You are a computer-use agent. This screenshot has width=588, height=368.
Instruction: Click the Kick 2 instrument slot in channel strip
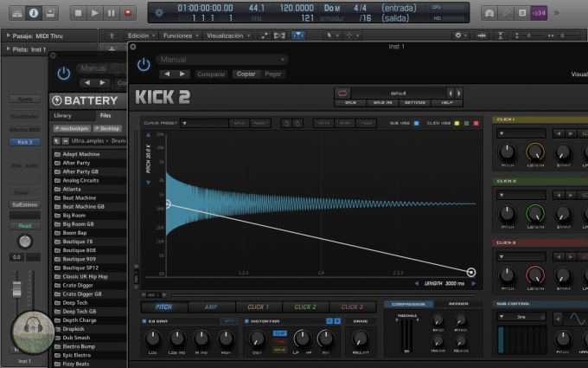click(x=25, y=142)
